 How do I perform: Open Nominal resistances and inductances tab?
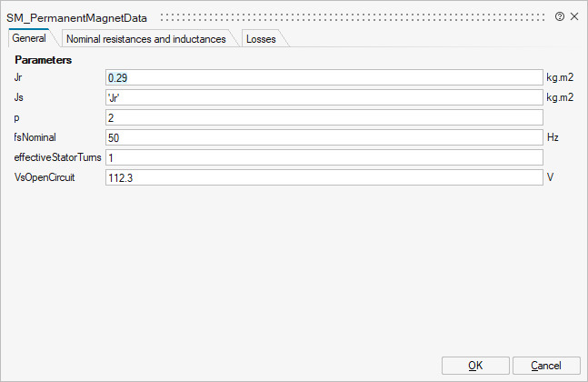click(146, 39)
